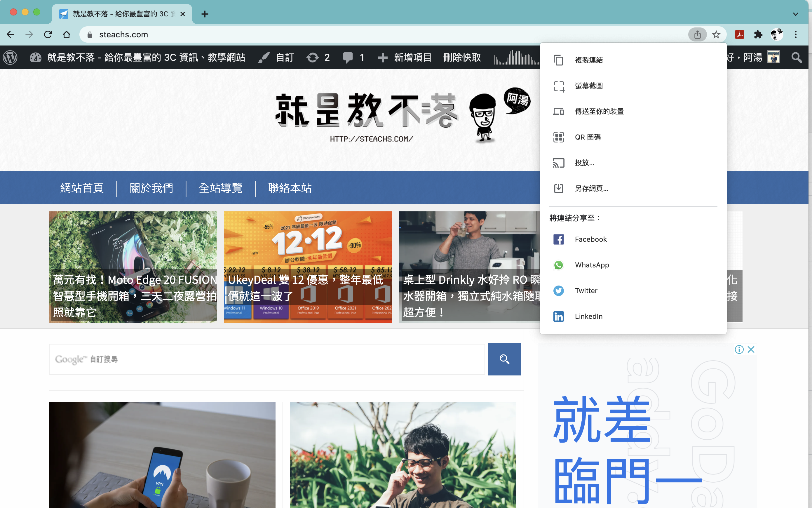Open the 關於我們 navigation link
The image size is (812, 508).
[x=151, y=188]
